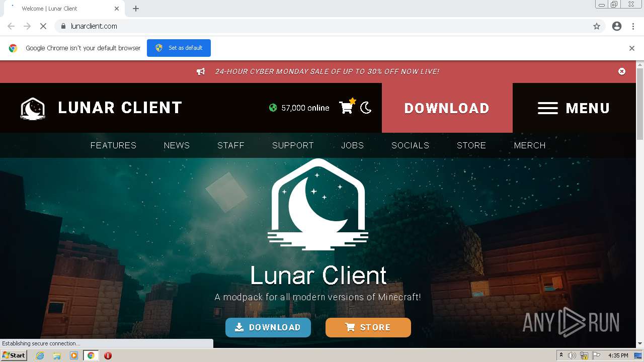Click the LUNAR CLIENT header title
Viewport: 644px width, 362px height.
(120, 108)
